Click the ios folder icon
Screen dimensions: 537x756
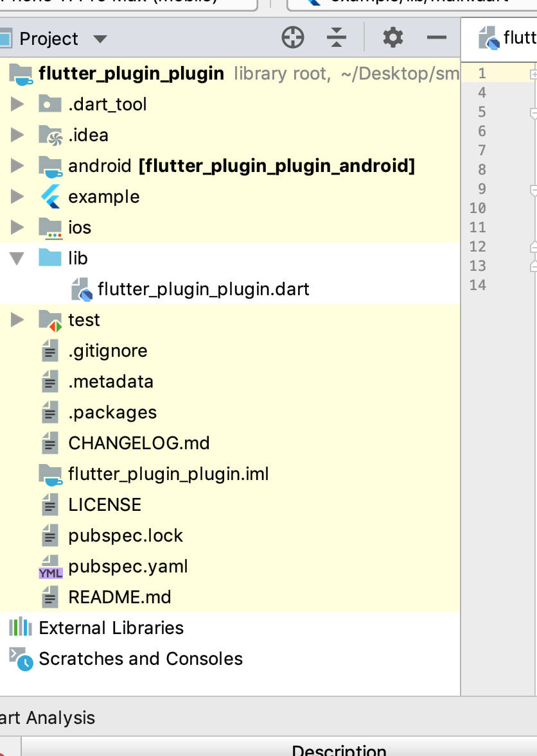[50, 228]
